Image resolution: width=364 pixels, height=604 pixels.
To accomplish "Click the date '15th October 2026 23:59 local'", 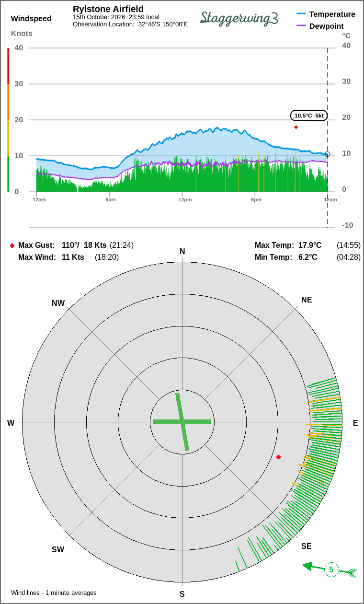I will pos(116,17).
